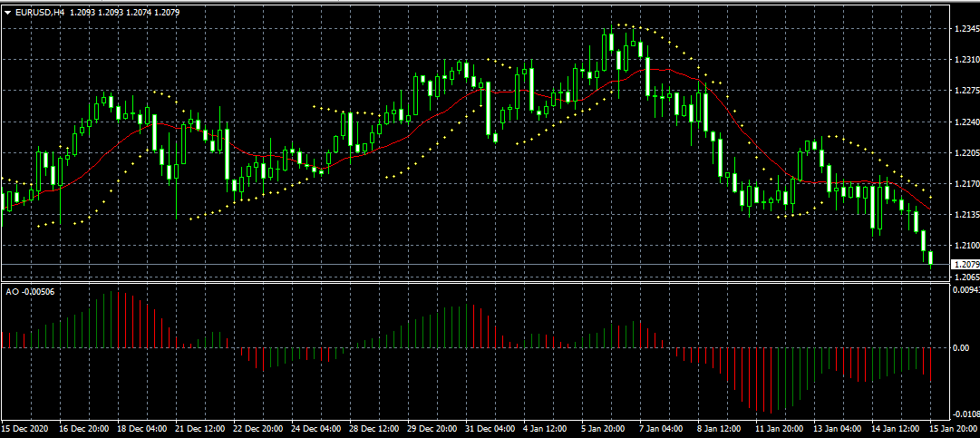This screenshot has width=980, height=438.
Task: Click the tallest red AO bar near 18 Dec
Action: coord(118,319)
